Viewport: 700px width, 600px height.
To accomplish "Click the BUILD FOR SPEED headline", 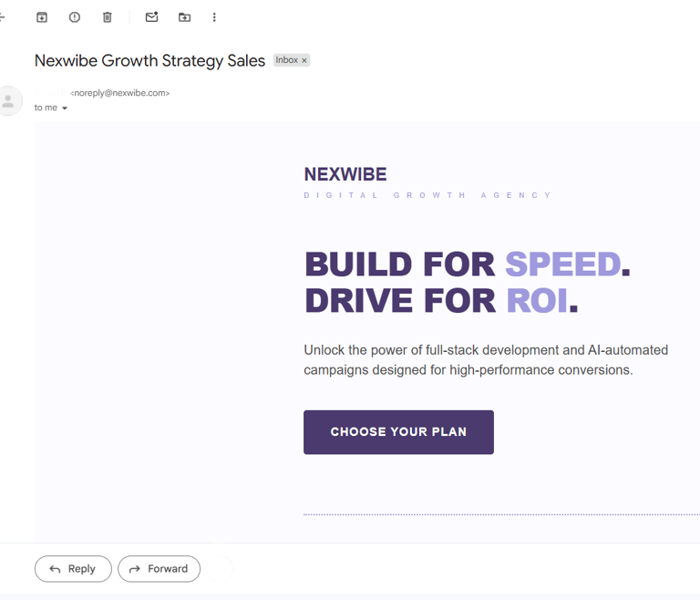I will click(x=467, y=264).
